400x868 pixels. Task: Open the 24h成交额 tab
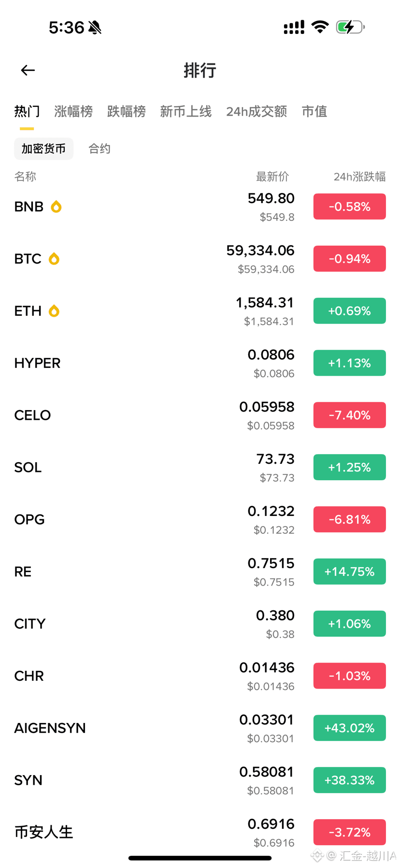[x=257, y=112]
